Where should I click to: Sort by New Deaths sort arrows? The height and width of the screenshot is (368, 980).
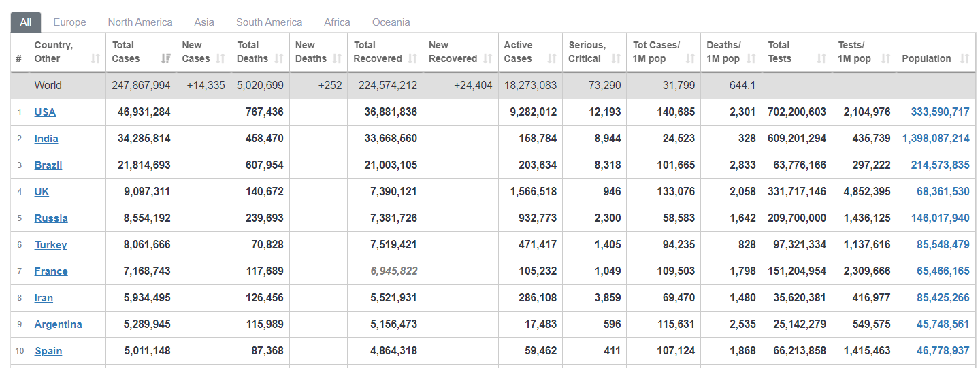pyautogui.click(x=337, y=58)
